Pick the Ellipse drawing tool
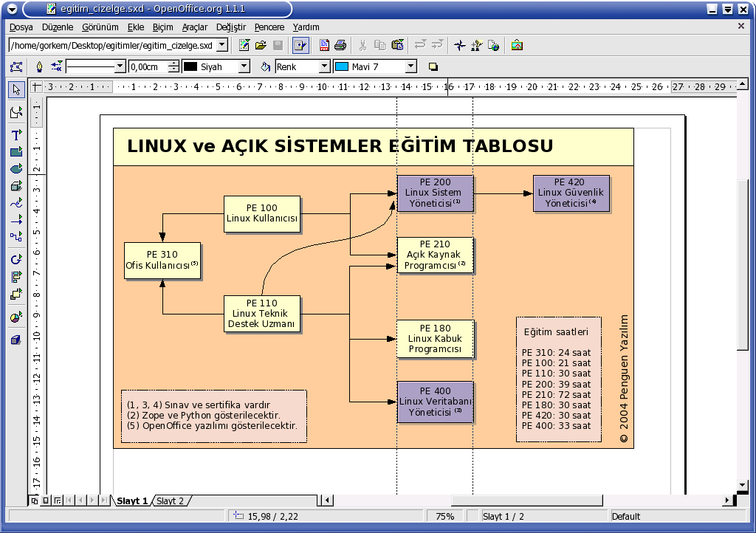 [x=16, y=169]
